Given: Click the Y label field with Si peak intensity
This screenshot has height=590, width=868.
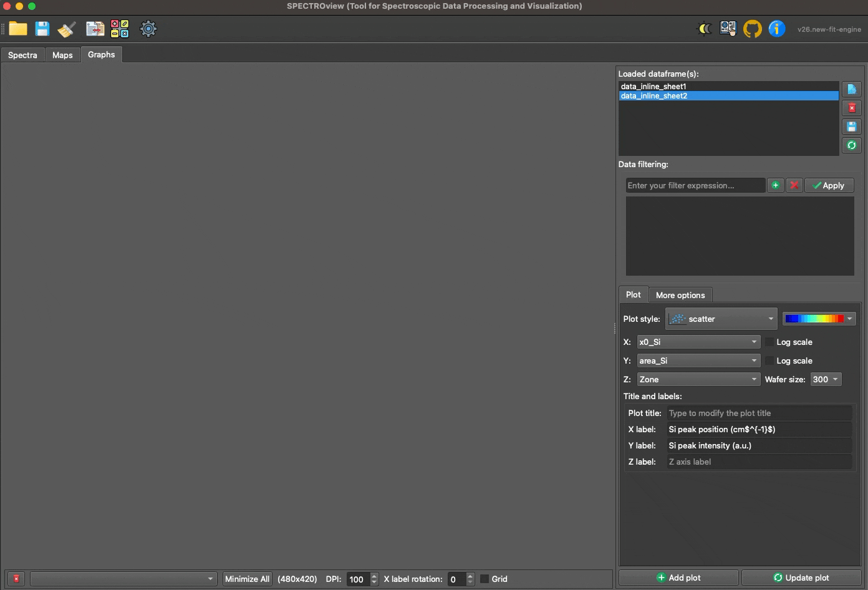Looking at the screenshot, I should click(759, 445).
